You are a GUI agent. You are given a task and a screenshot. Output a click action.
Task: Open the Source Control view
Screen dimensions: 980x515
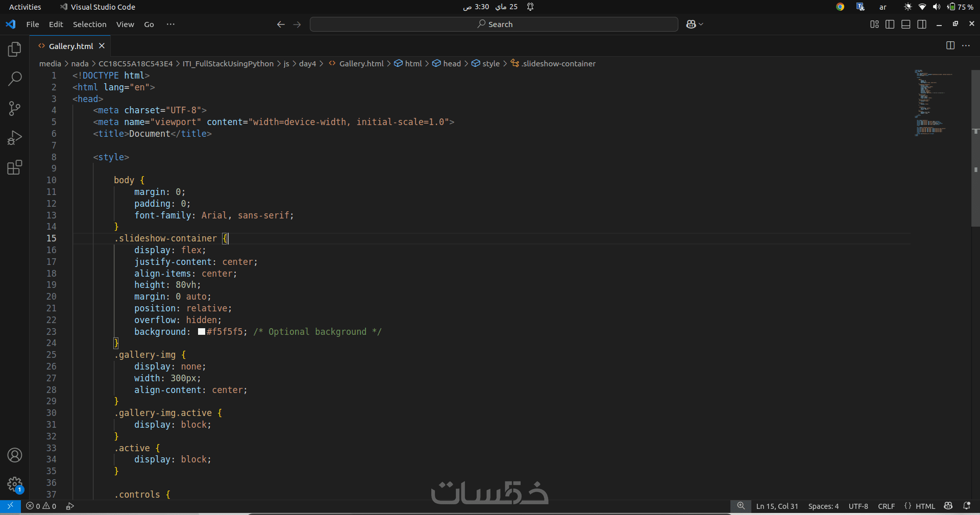pyautogui.click(x=15, y=108)
